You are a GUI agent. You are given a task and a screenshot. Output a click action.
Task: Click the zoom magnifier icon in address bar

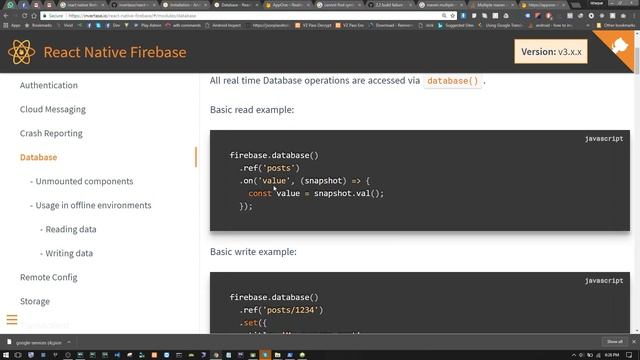tap(444, 16)
